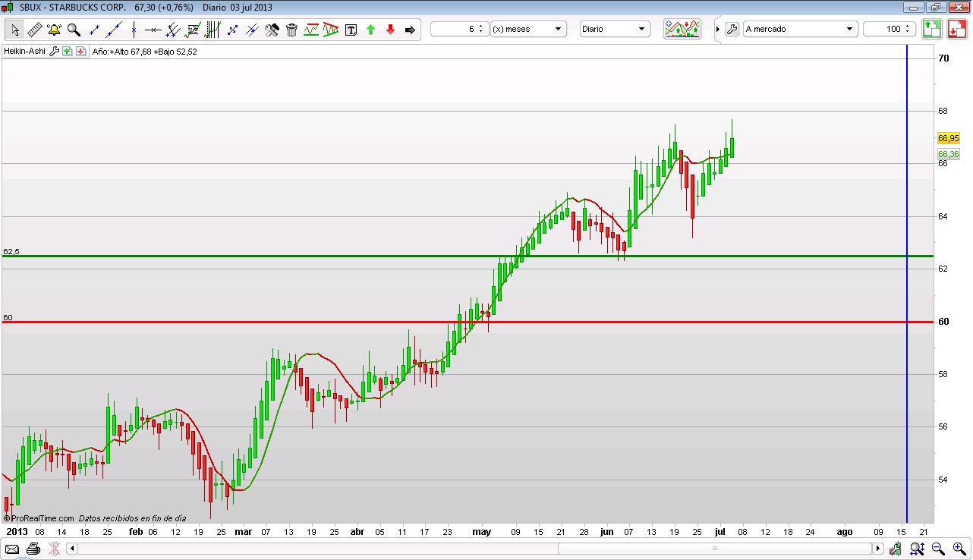Pick the ruler measurement tool
Screen dimensions: 973x560
(x=35, y=30)
